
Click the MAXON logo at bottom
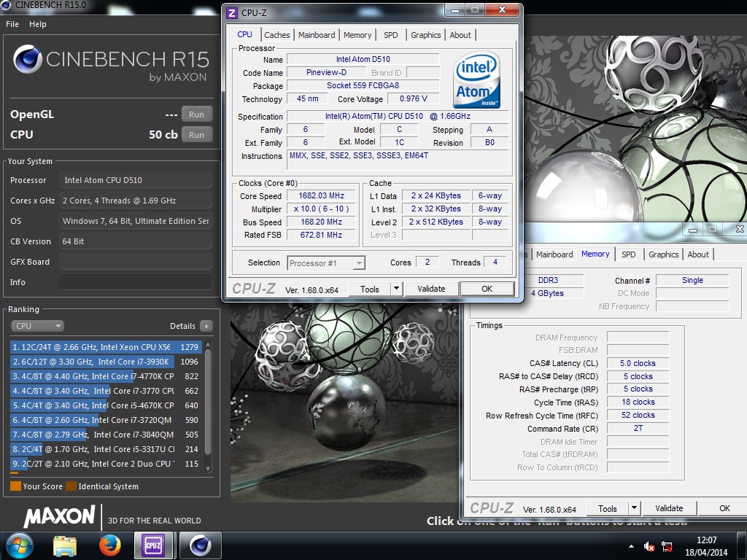tap(60, 517)
